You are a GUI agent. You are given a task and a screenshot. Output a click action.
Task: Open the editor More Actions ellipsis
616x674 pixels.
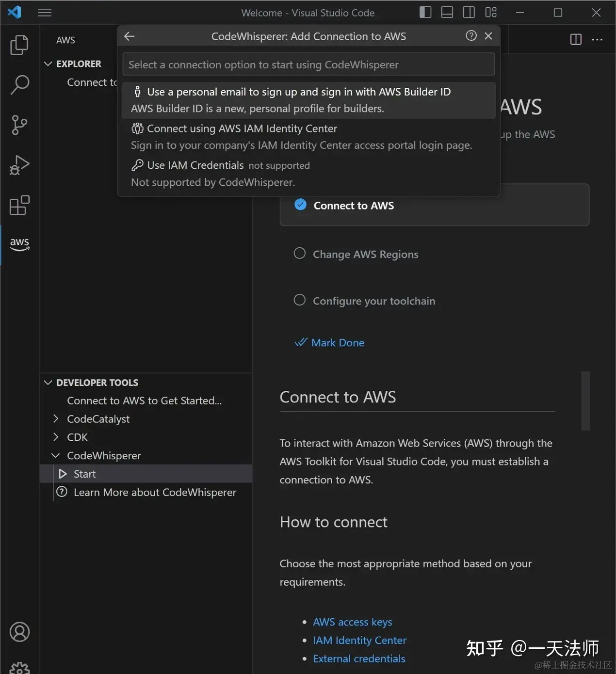coord(598,39)
